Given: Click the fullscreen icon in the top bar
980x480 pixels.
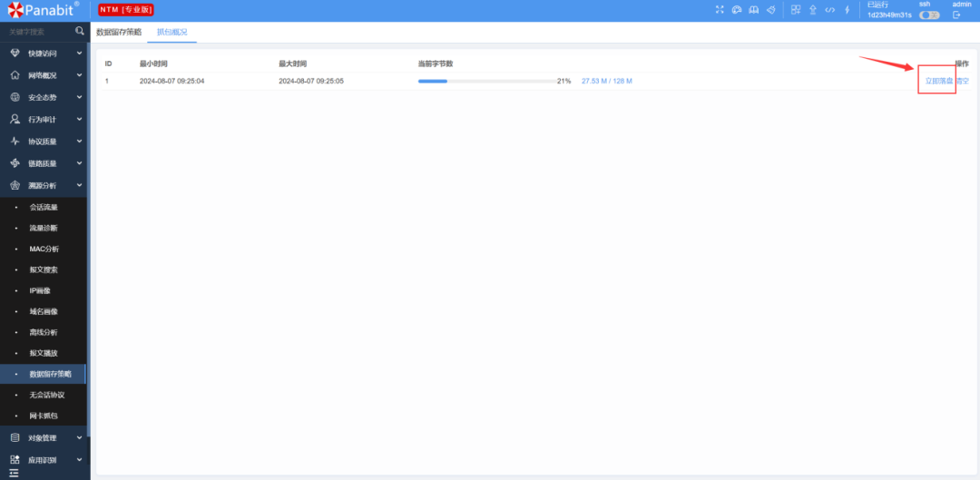Looking at the screenshot, I should coord(720,10).
